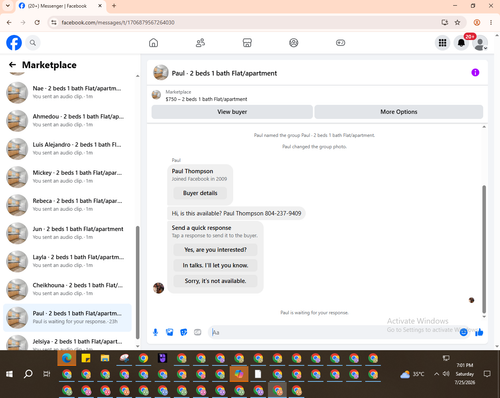The width and height of the screenshot is (500, 398).
Task: Open the Chrome profile icon
Action: 477,22
